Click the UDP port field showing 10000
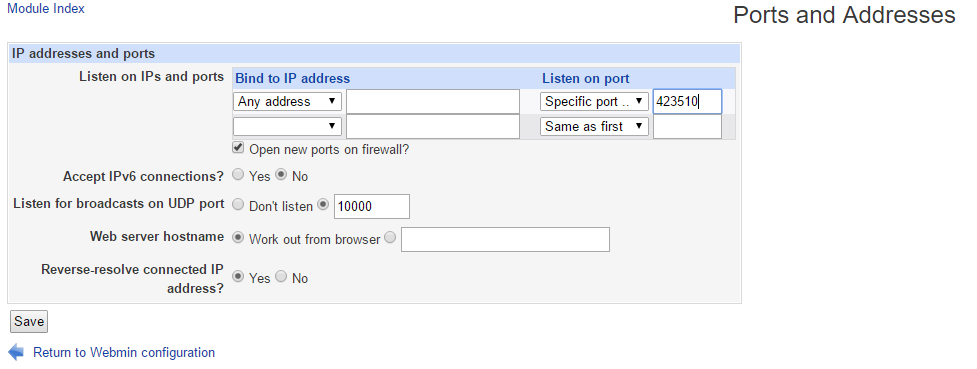977x369 pixels. 372,206
